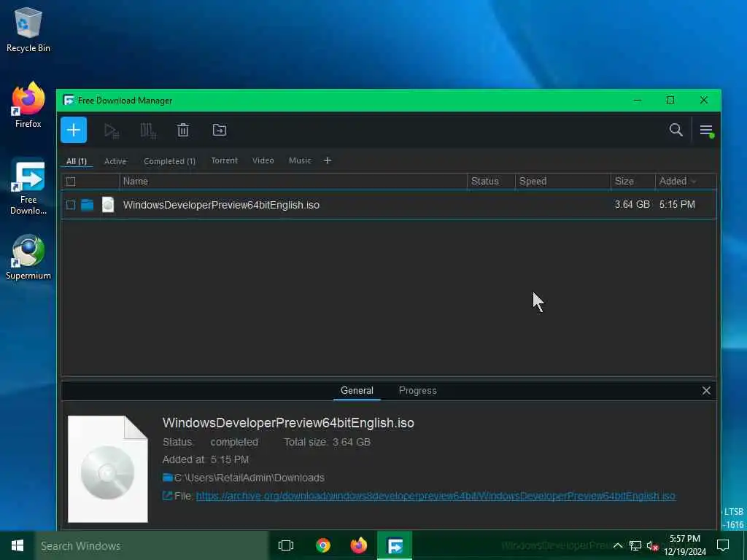Open the Firefox desktop shortcut

28,105
